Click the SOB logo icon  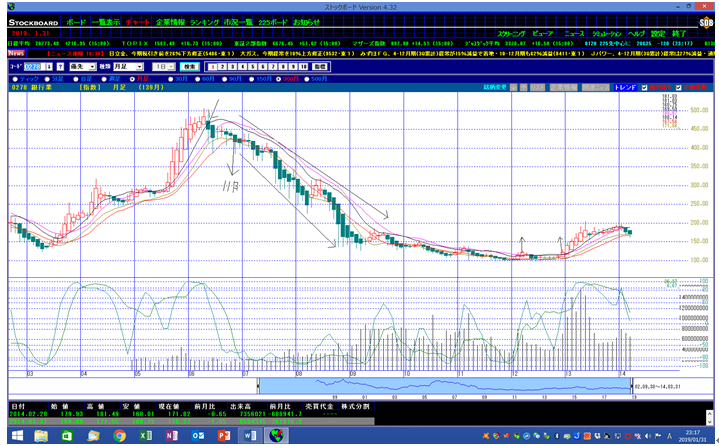(706, 22)
